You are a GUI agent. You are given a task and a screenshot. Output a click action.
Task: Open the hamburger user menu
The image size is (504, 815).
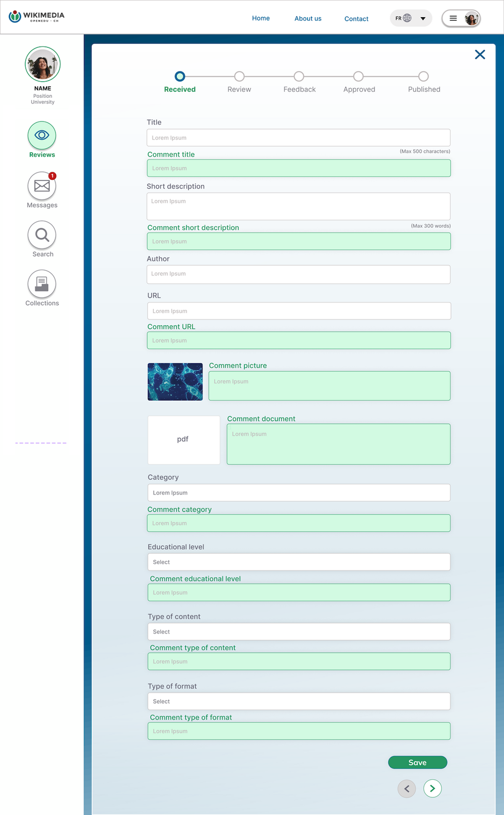click(454, 18)
